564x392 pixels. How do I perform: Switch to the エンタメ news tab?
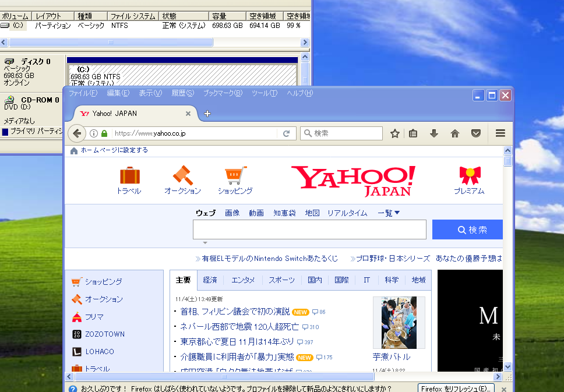243,280
